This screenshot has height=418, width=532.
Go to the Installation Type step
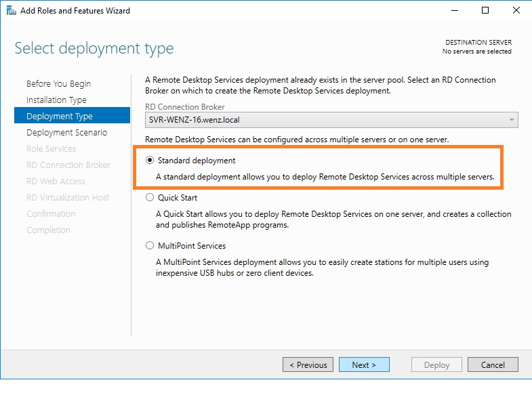coord(56,100)
